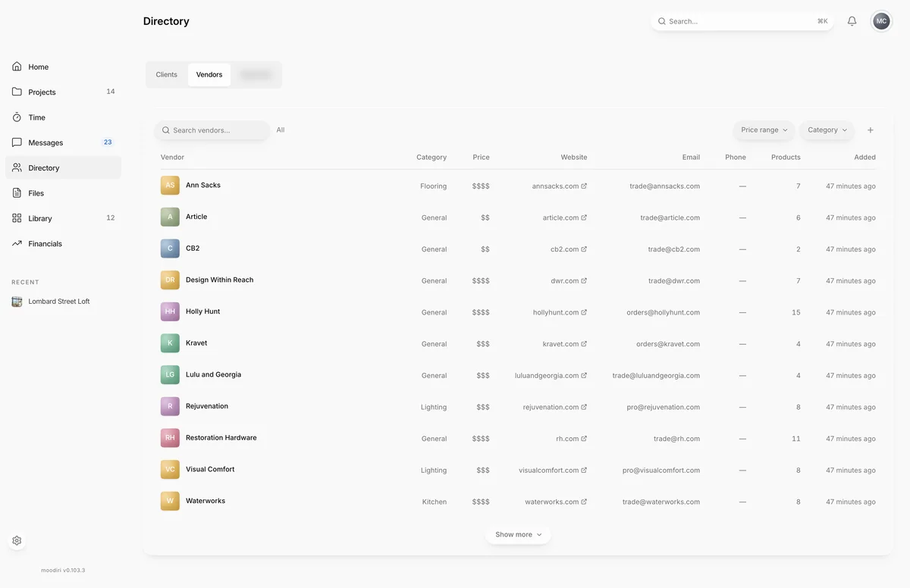Screen dimensions: 910x588
Task: Click the trade@cb2.com email
Action: coord(673,249)
